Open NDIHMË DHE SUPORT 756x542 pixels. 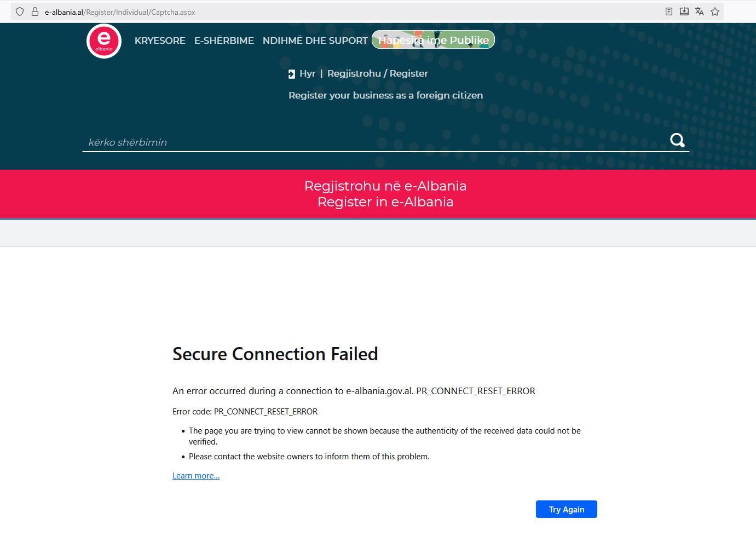click(315, 41)
